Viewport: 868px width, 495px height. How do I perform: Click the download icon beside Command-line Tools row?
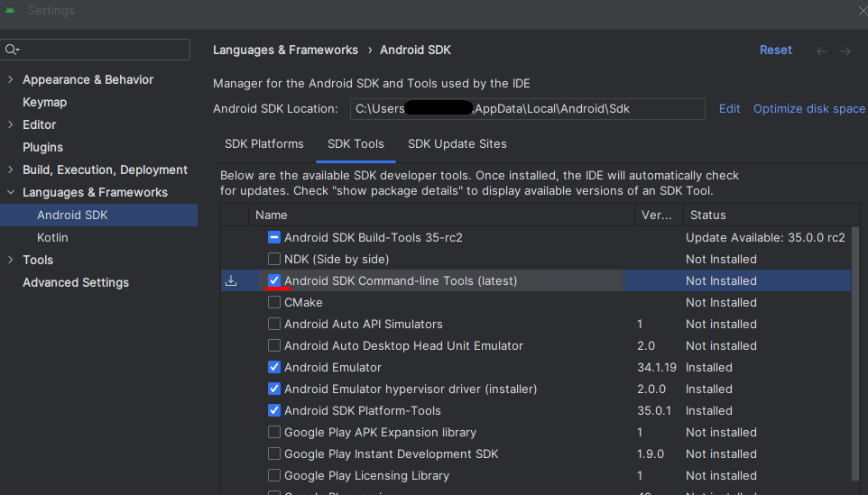[x=231, y=281]
